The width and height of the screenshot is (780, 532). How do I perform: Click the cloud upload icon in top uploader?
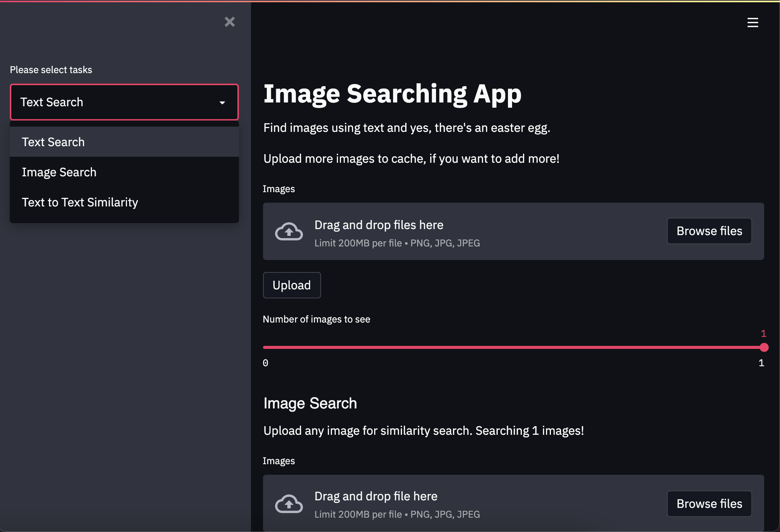[x=289, y=231]
